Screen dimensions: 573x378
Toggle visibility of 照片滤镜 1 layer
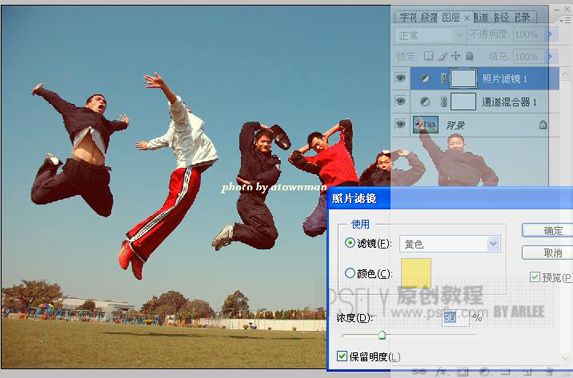(401, 78)
